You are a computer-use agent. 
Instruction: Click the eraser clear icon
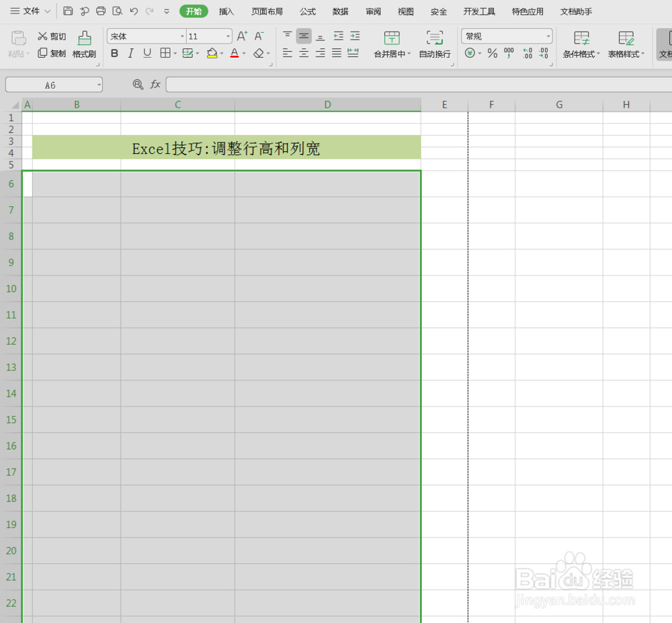coord(259,53)
